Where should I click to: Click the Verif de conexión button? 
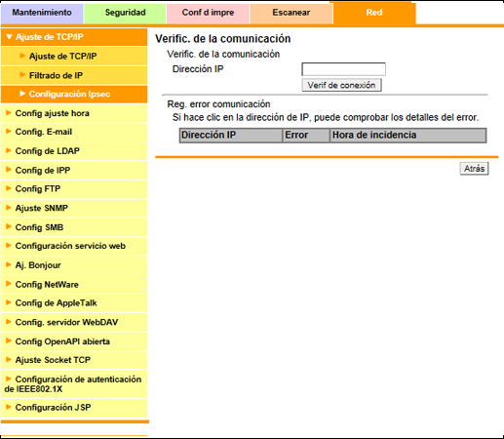tap(341, 85)
